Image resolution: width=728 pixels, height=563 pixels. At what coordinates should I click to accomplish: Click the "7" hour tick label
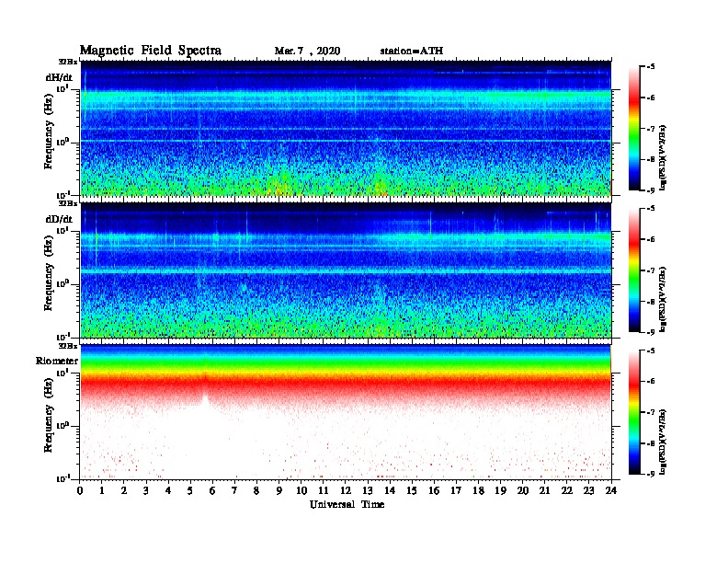point(234,491)
